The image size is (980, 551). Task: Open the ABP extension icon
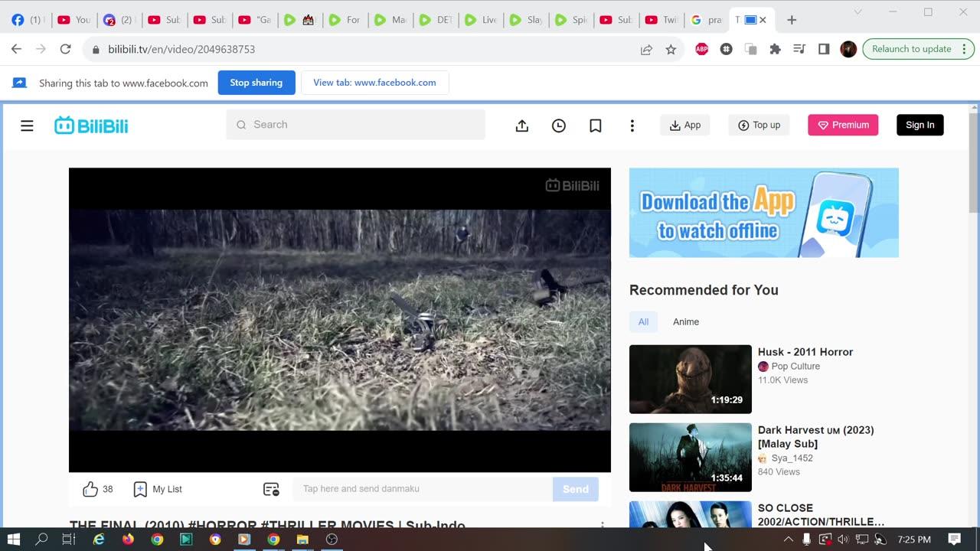[701, 49]
